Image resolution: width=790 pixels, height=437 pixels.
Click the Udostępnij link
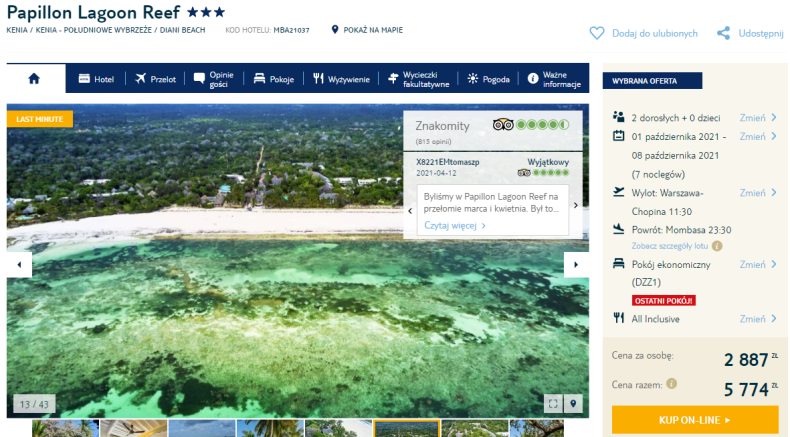coord(761,33)
